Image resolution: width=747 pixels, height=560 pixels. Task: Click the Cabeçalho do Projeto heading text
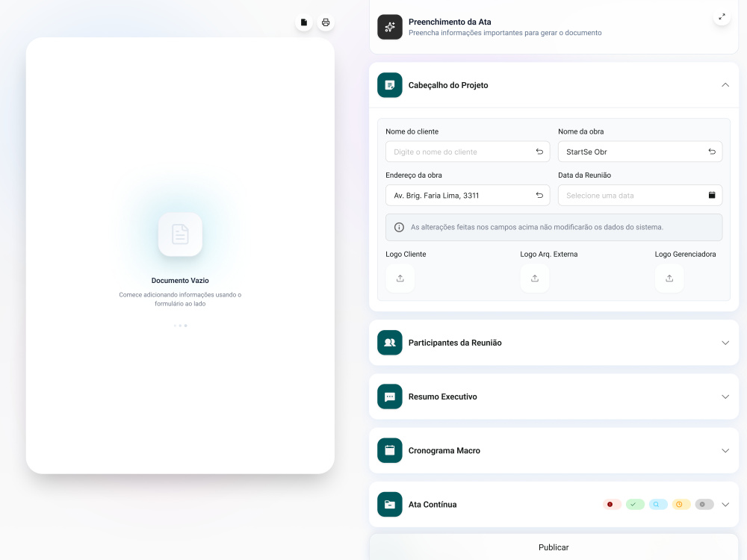coord(447,85)
